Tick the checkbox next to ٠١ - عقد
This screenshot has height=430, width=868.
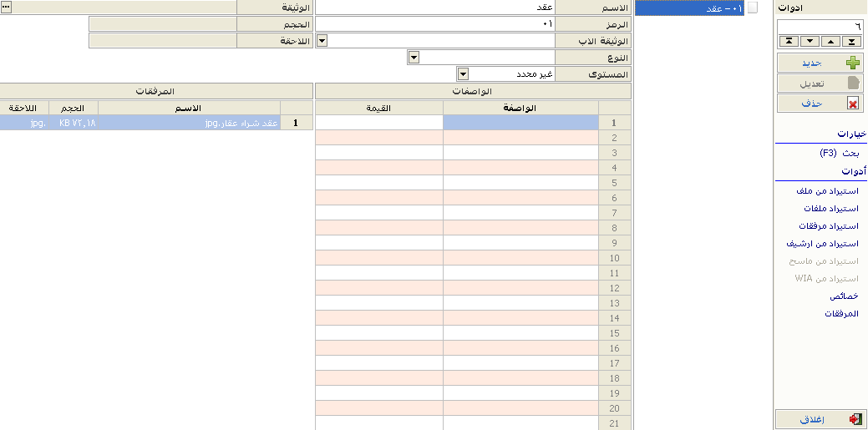click(752, 8)
